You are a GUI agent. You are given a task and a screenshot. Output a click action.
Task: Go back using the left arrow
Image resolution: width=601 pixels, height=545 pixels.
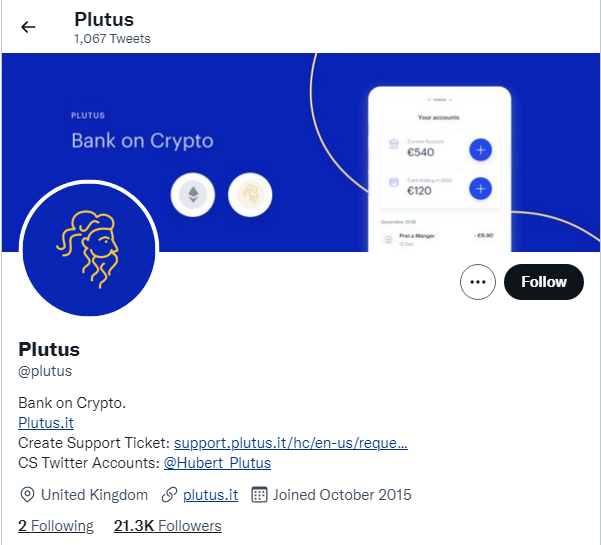point(28,27)
